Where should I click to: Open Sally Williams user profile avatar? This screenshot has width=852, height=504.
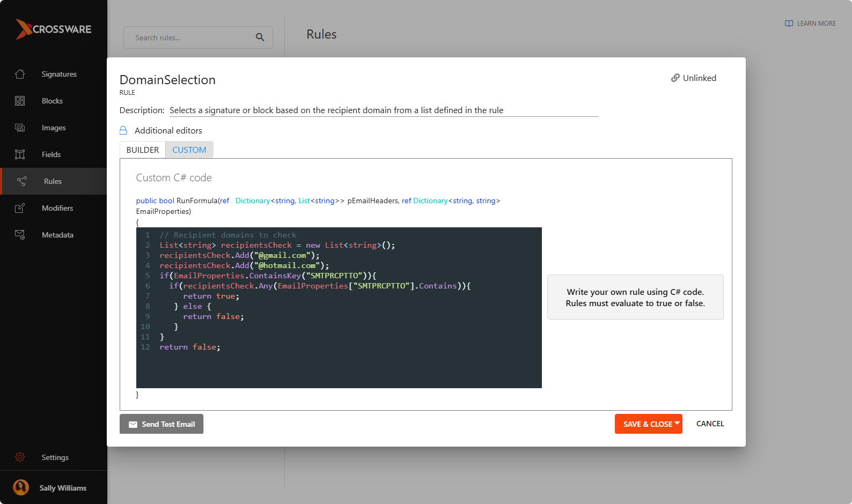21,487
